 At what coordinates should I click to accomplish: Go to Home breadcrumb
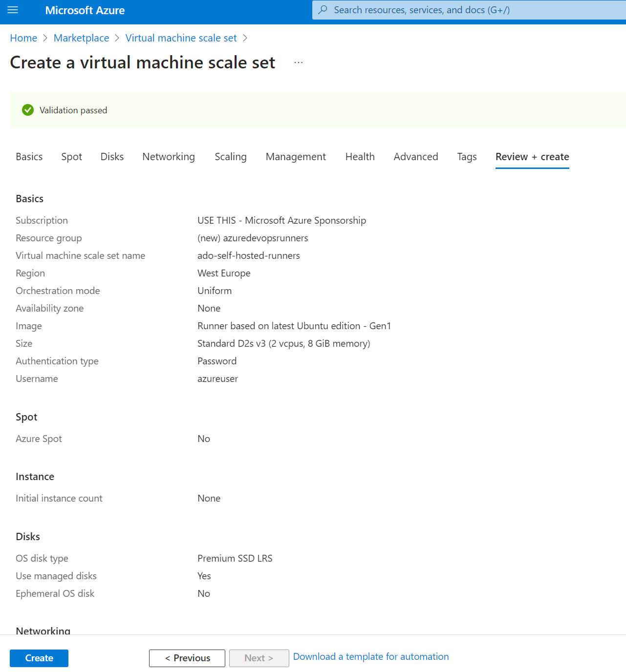(23, 38)
